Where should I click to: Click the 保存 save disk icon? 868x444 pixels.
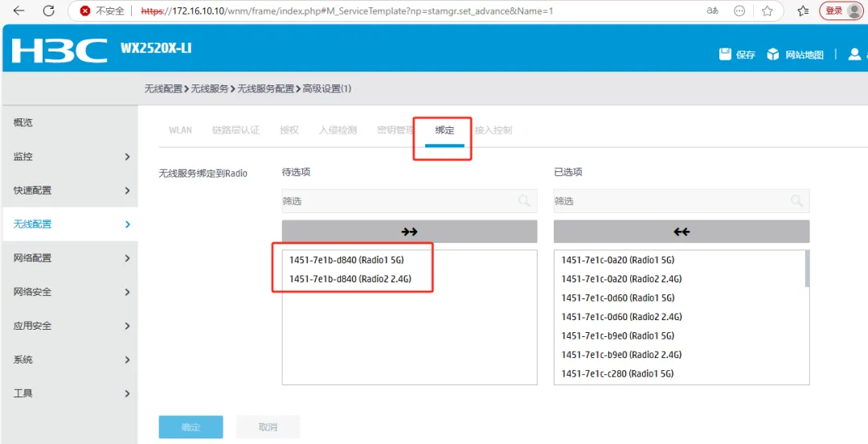pos(725,54)
